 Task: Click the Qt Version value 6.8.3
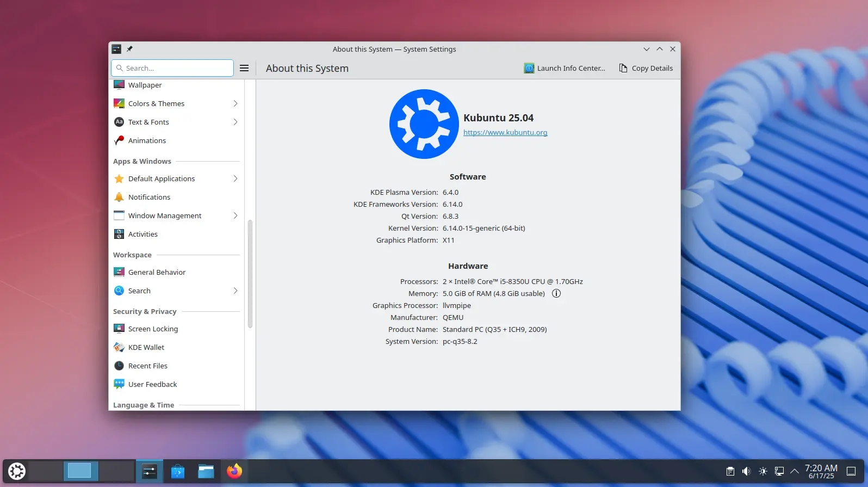[x=450, y=216]
